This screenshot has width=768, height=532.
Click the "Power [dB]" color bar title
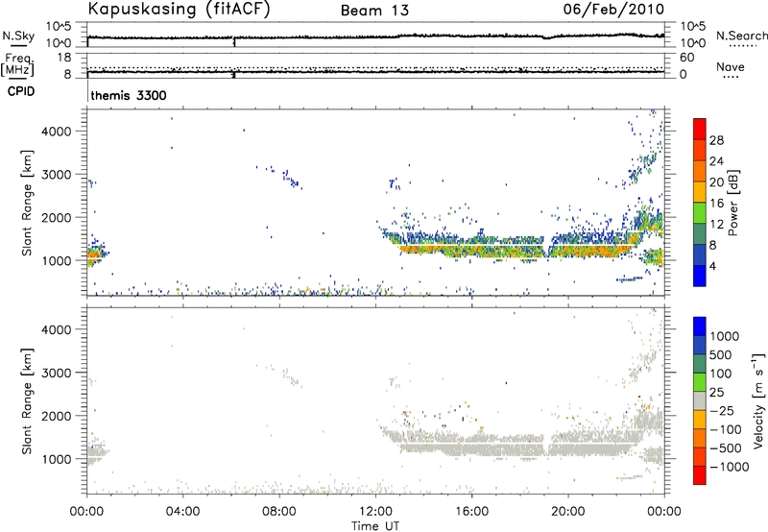733,203
